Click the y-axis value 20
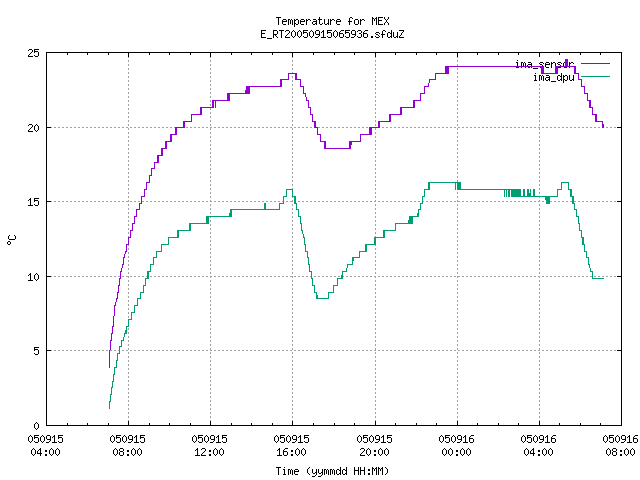Image resolution: width=640 pixels, height=480 pixels. click(x=33, y=128)
